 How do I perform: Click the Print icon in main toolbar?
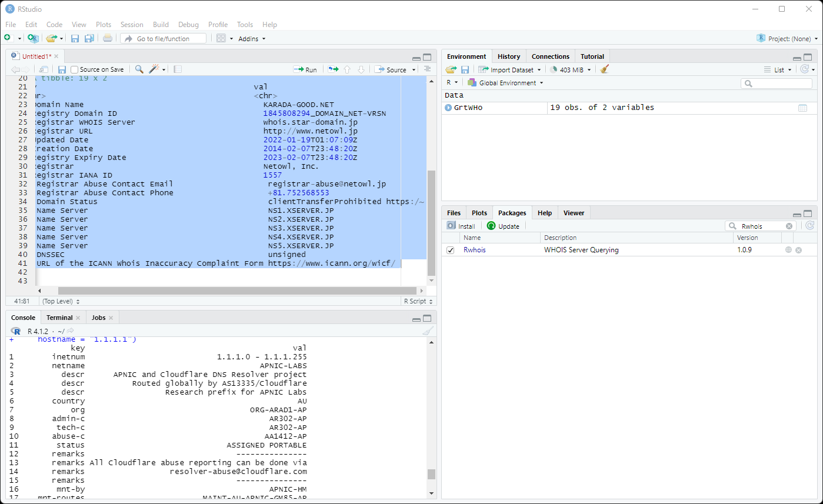click(x=107, y=38)
